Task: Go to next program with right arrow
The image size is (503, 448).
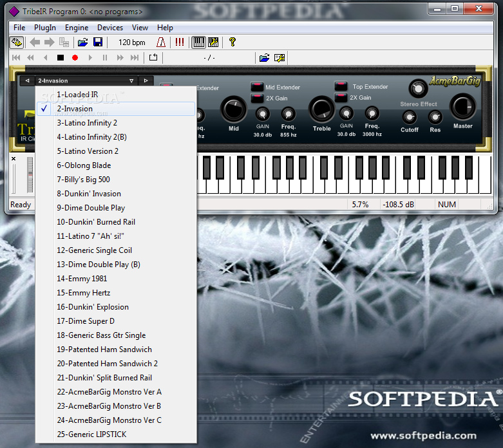Action: coord(50,42)
